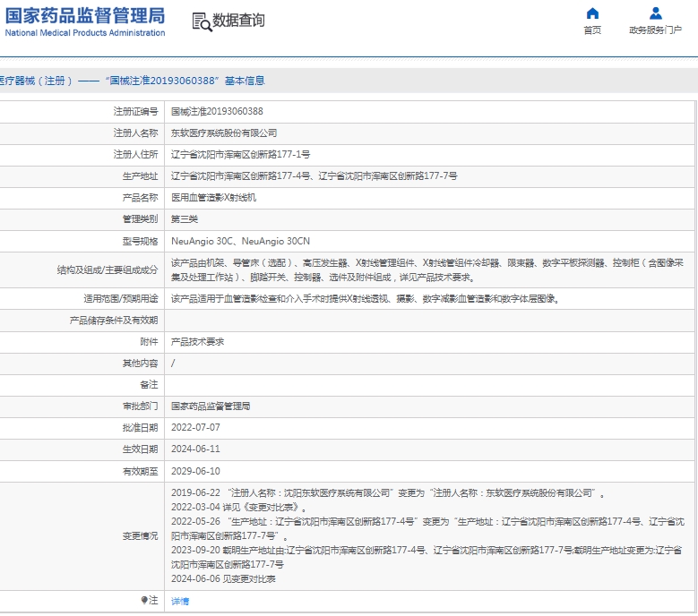Click the 产品储存条件及有效期 label
The width and height of the screenshot is (698, 616).
(114, 321)
